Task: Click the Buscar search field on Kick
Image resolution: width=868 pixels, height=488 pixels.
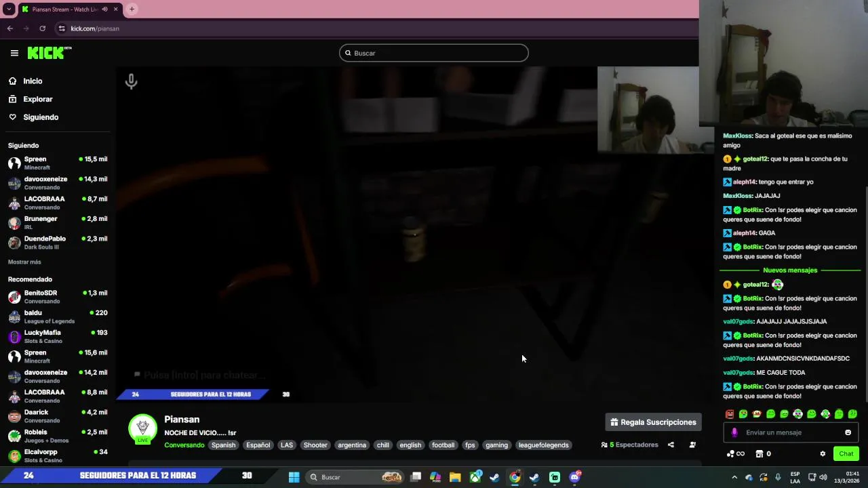Action: click(x=434, y=53)
